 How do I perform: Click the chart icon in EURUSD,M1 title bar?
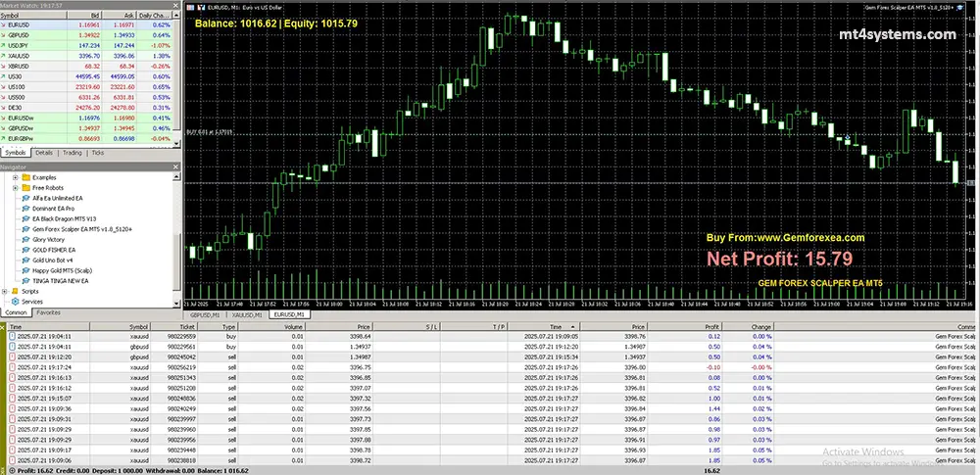191,8
